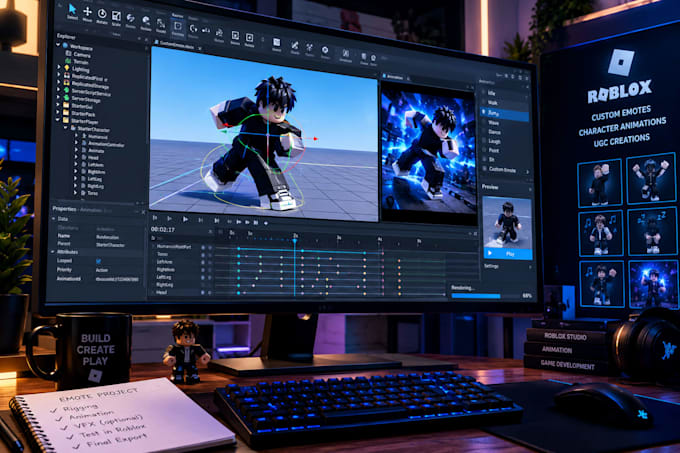680x453 pixels.
Task: Click the Workspace globe icon in Explorer
Action: click(x=65, y=45)
